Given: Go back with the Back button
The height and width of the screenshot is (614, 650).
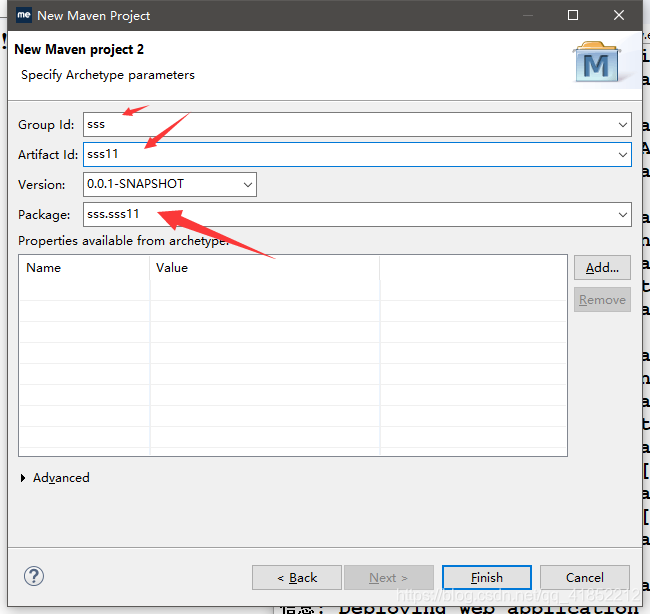Looking at the screenshot, I should [297, 578].
